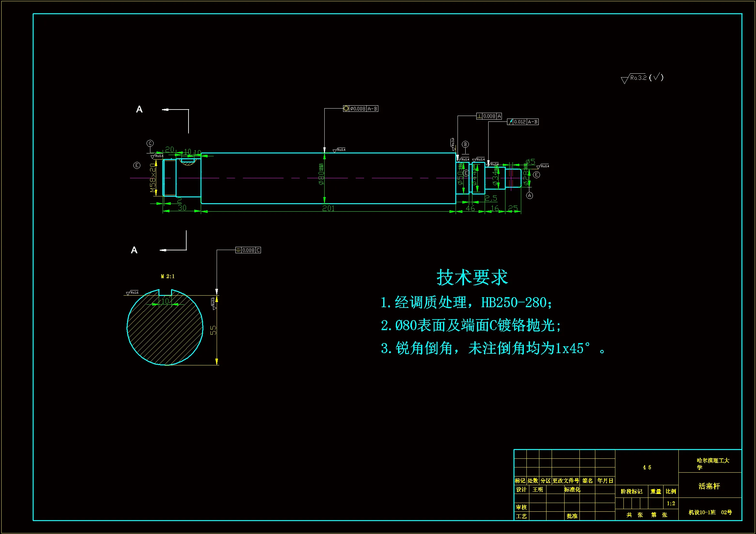Image resolution: width=756 pixels, height=534 pixels.
Task: Click the 1:2 scale value in title block
Action: click(671, 503)
